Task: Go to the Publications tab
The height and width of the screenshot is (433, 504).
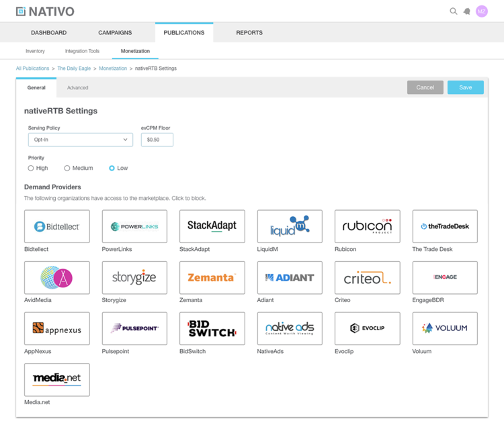Action: coord(184,32)
